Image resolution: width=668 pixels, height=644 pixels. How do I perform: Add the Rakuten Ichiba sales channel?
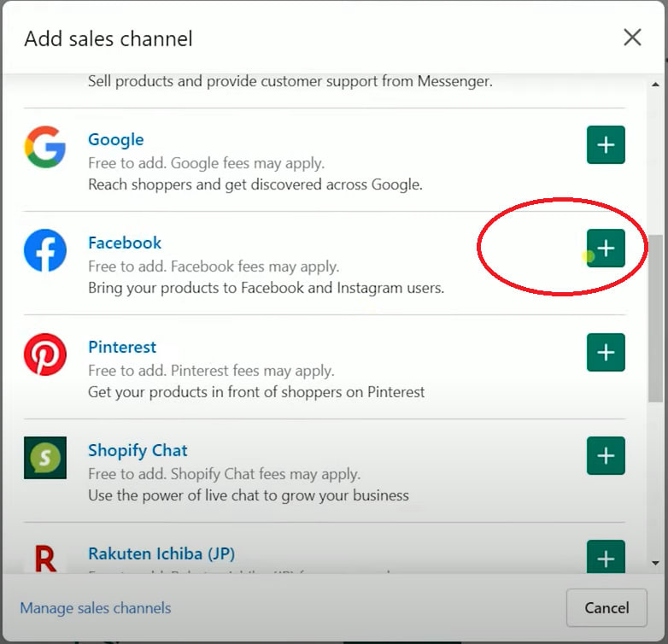pyautogui.click(x=606, y=556)
